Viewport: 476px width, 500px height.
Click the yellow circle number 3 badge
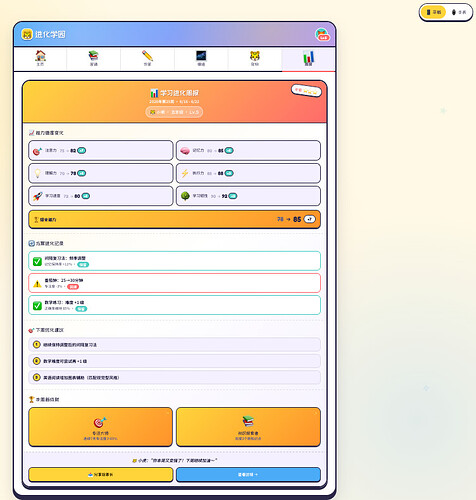37,378
